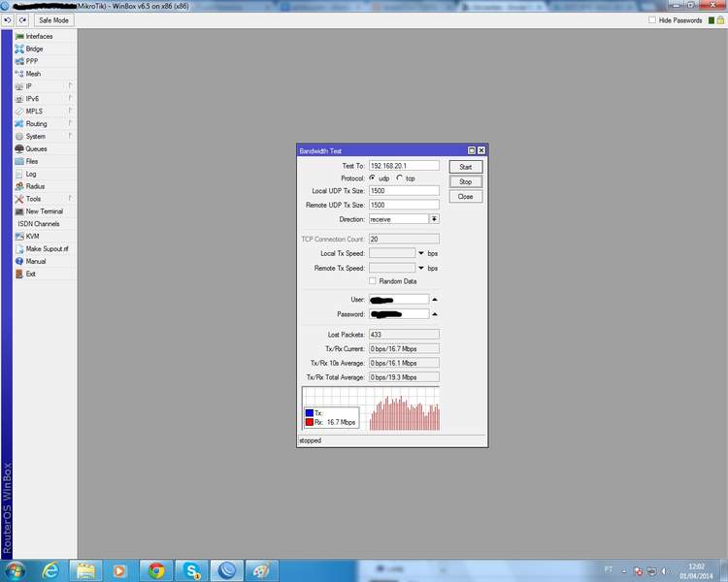The width and height of the screenshot is (728, 582).
Task: Open Internet Explorer from taskbar
Action: click(50, 570)
